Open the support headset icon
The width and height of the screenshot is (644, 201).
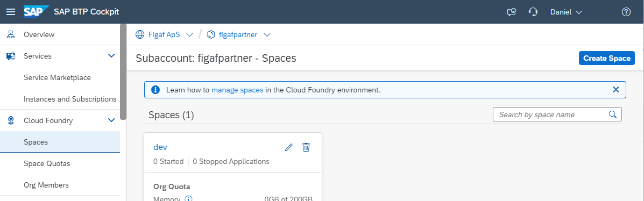tap(533, 12)
